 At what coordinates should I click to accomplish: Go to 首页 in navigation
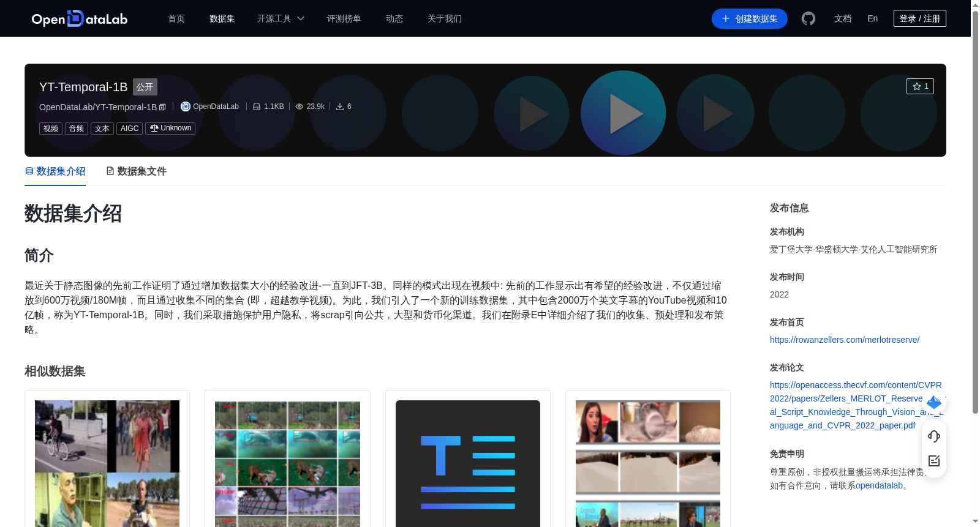pos(176,18)
